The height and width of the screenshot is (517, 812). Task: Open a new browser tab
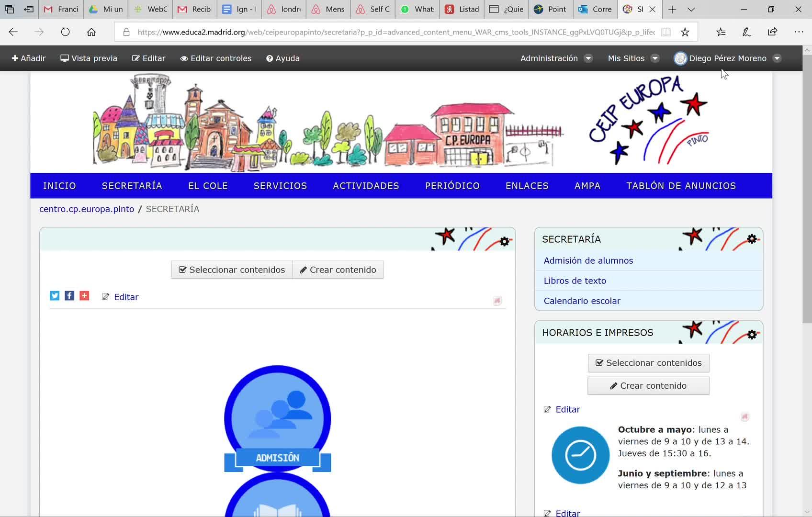672,9
